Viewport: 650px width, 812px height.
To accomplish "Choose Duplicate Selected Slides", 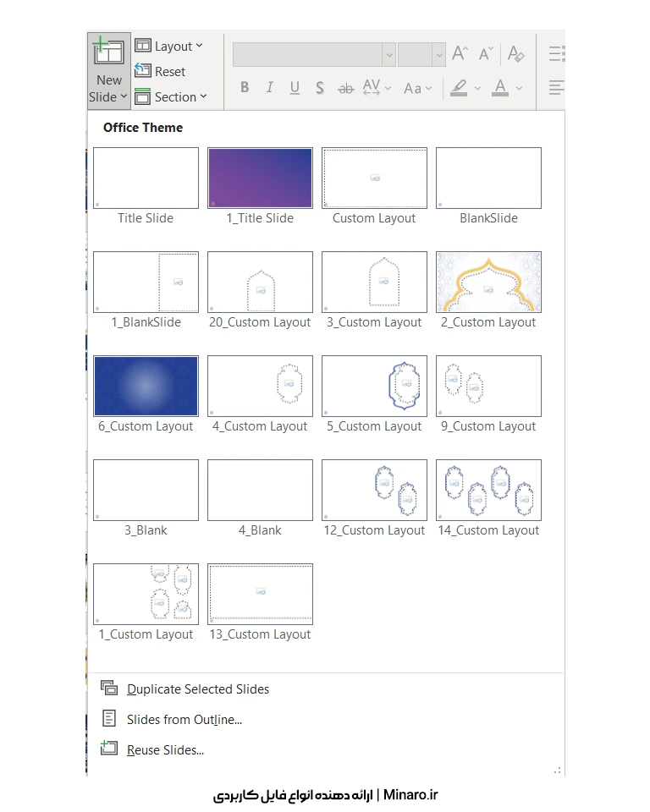I will [x=197, y=689].
